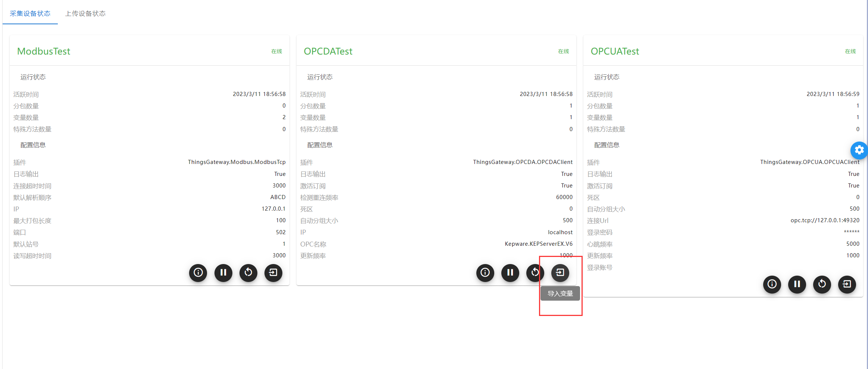
Task: Restart the OPCUATest device
Action: click(822, 284)
